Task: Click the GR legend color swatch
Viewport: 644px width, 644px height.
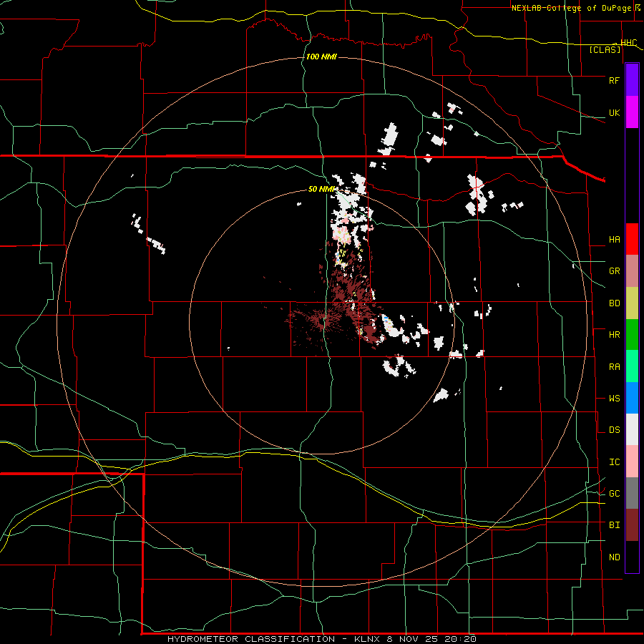Action: [x=632, y=271]
